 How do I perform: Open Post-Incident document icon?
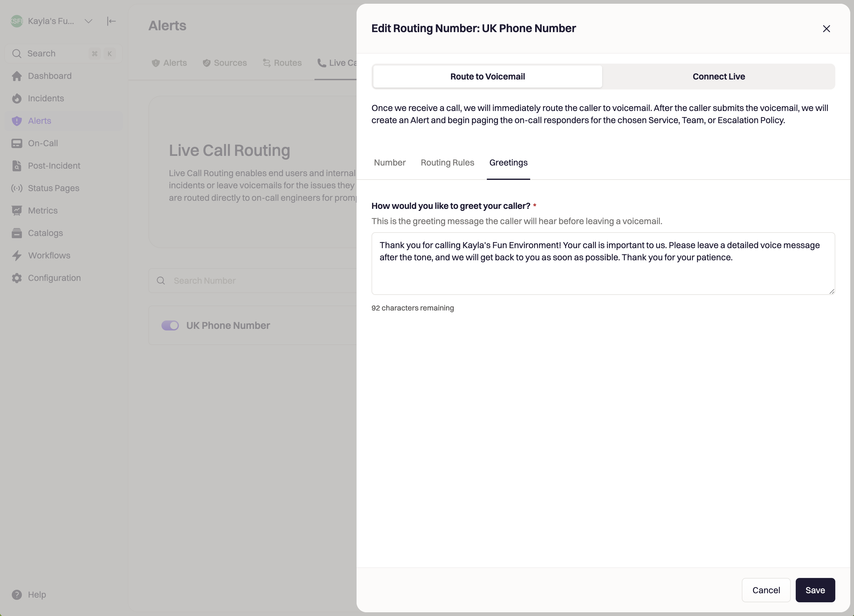[17, 166]
